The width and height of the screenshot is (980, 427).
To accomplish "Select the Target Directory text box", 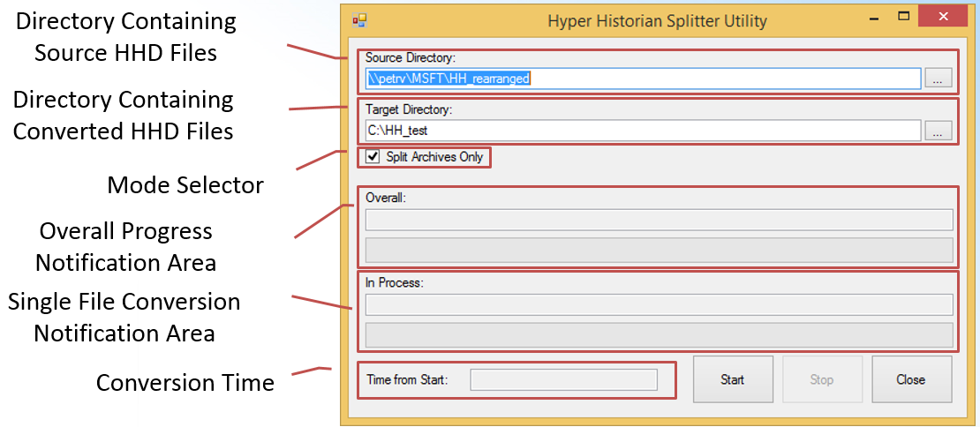I will (x=642, y=131).
